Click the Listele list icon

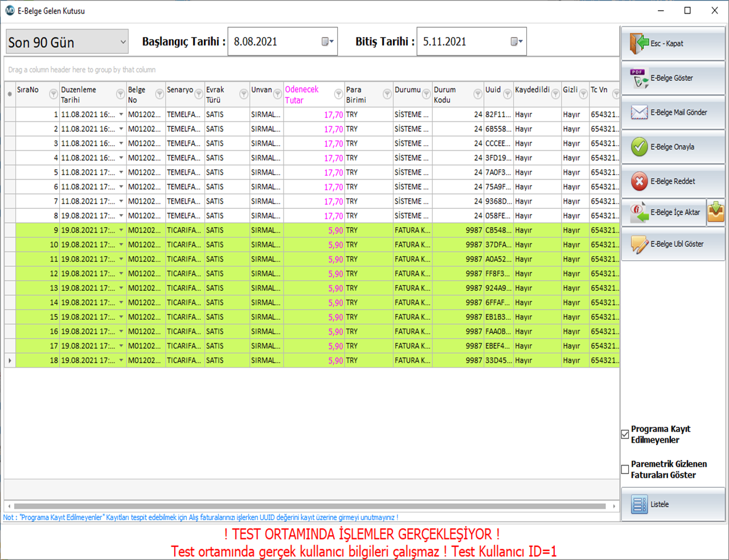(639, 504)
